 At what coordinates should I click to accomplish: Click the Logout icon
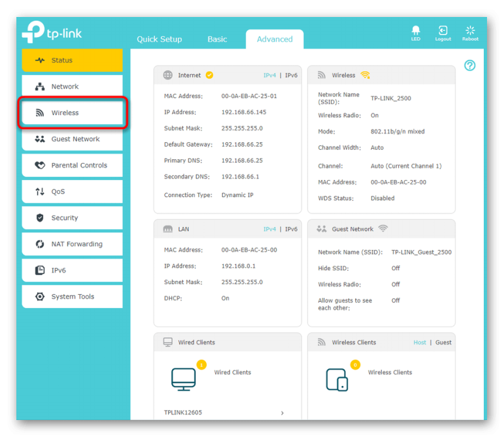[443, 30]
